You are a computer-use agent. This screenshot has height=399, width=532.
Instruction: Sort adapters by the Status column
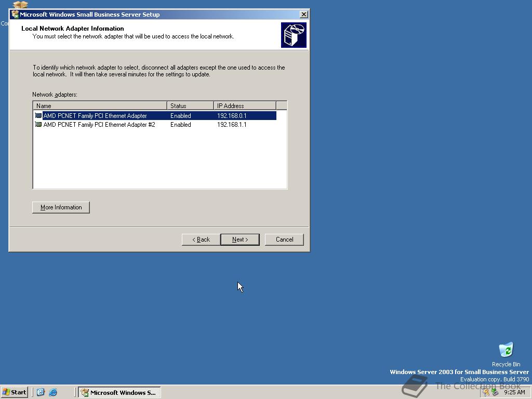(190, 105)
